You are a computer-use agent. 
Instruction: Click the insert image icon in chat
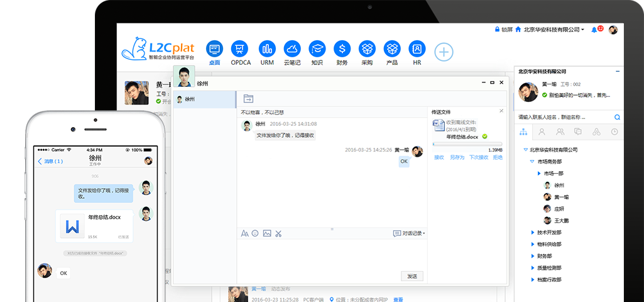pyautogui.click(x=267, y=233)
